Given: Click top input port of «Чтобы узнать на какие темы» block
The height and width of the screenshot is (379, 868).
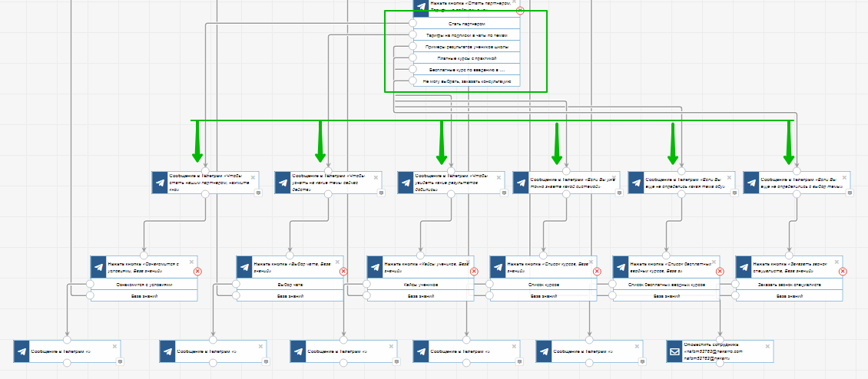Looking at the screenshot, I should 328,171.
